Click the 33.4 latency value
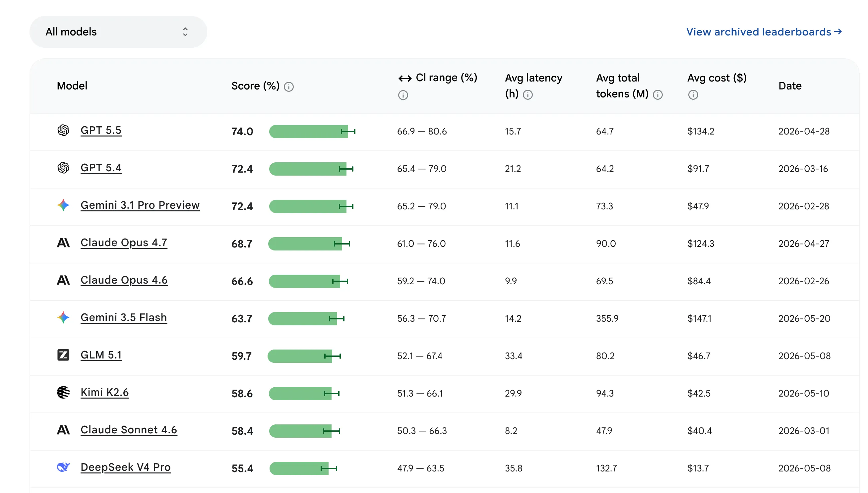The image size is (868, 493). (x=513, y=356)
